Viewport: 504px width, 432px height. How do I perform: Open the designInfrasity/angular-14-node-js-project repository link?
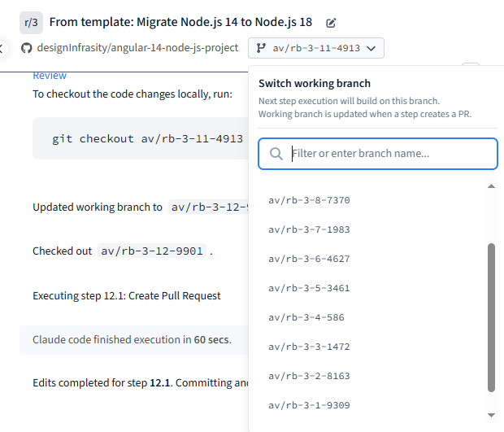[137, 48]
